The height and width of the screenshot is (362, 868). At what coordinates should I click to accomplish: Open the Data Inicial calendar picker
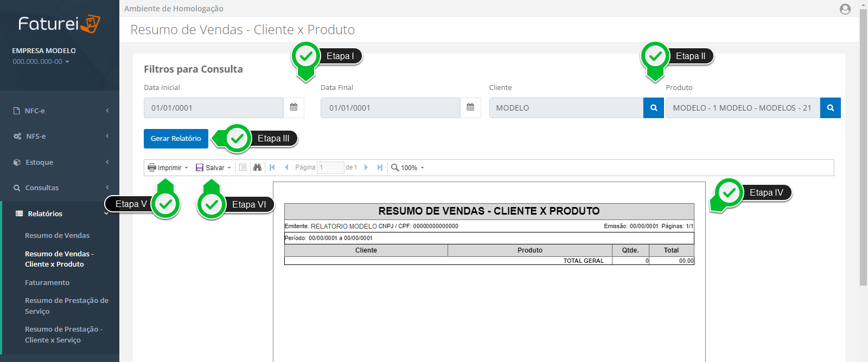click(x=293, y=107)
